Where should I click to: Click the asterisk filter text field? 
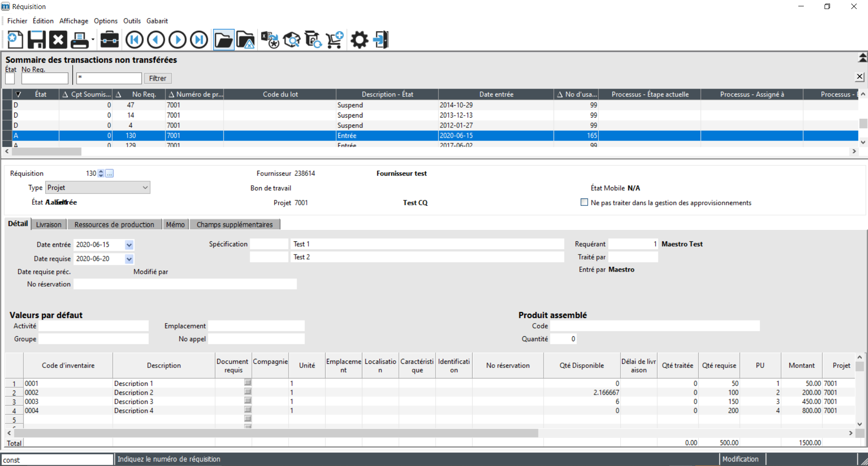[x=109, y=78]
